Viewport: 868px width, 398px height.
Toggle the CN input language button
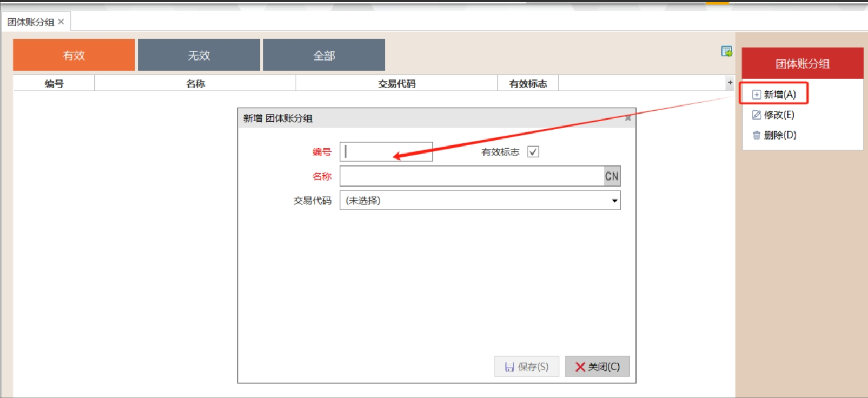tap(612, 176)
